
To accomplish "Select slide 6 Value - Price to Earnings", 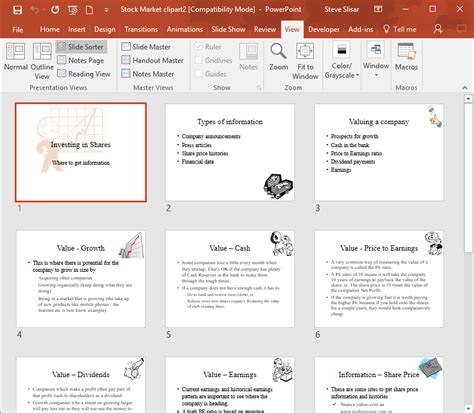I will (379, 279).
